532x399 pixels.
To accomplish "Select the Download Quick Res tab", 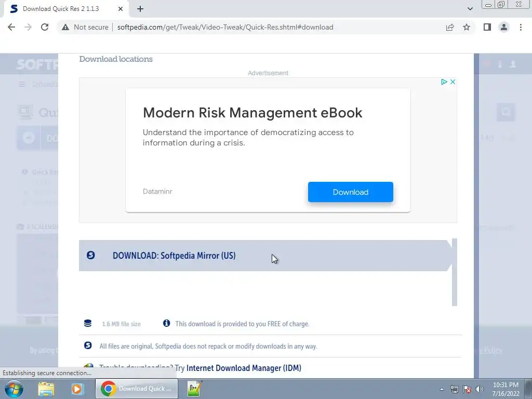I will [x=66, y=9].
